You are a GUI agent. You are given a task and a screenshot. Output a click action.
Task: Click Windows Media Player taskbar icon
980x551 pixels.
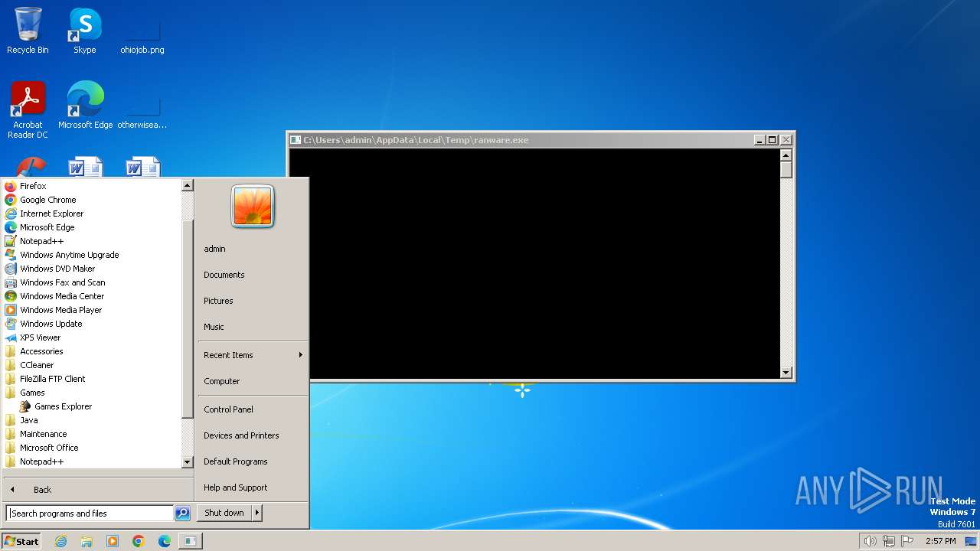coord(113,541)
